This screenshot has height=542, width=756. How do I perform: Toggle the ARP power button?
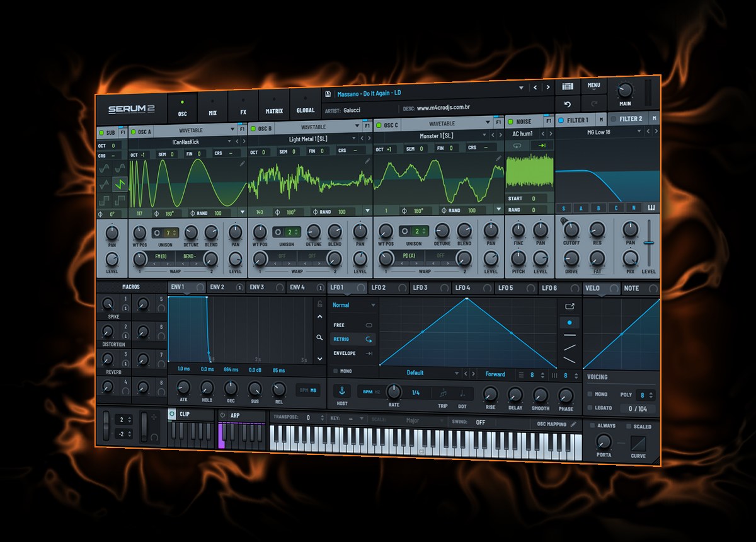tap(222, 415)
